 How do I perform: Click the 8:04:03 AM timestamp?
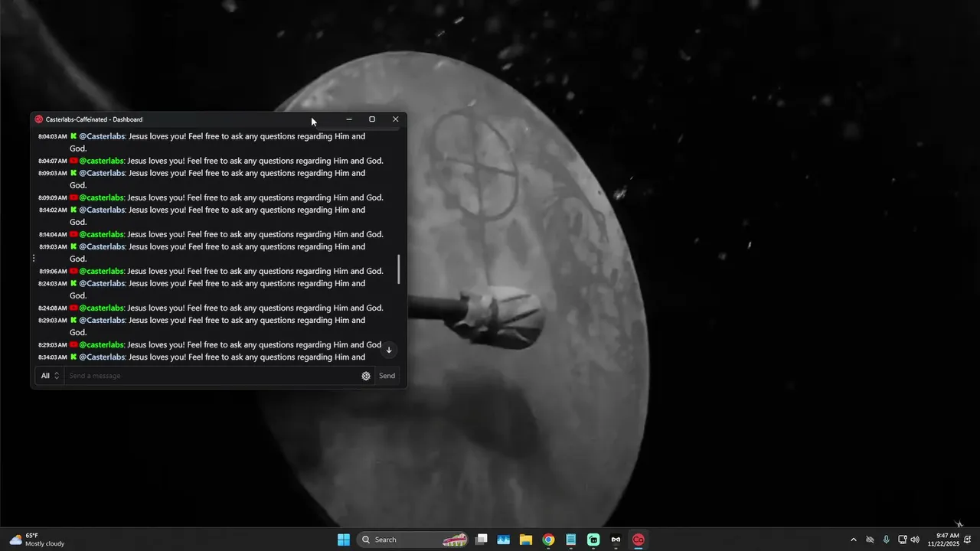(x=53, y=137)
